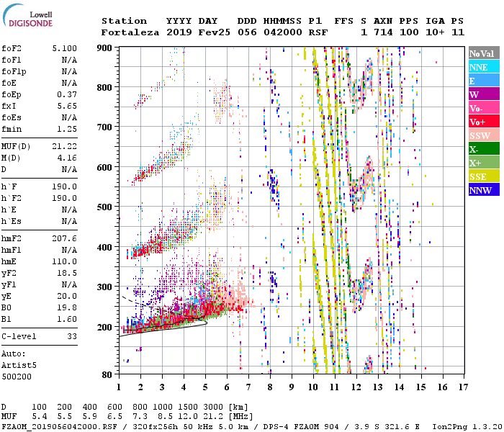Click the MUF(D) value 21.22
This screenshot has height=432, width=504.
(65, 146)
